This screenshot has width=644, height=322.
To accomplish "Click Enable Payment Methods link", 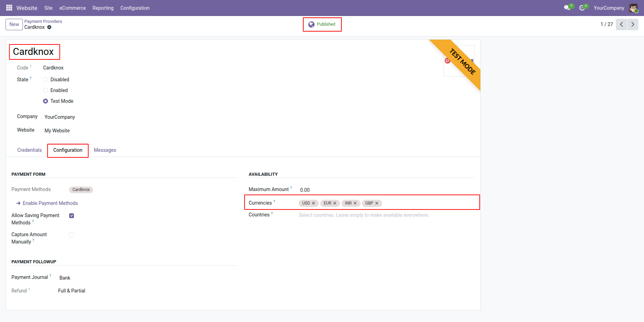I will [47, 203].
